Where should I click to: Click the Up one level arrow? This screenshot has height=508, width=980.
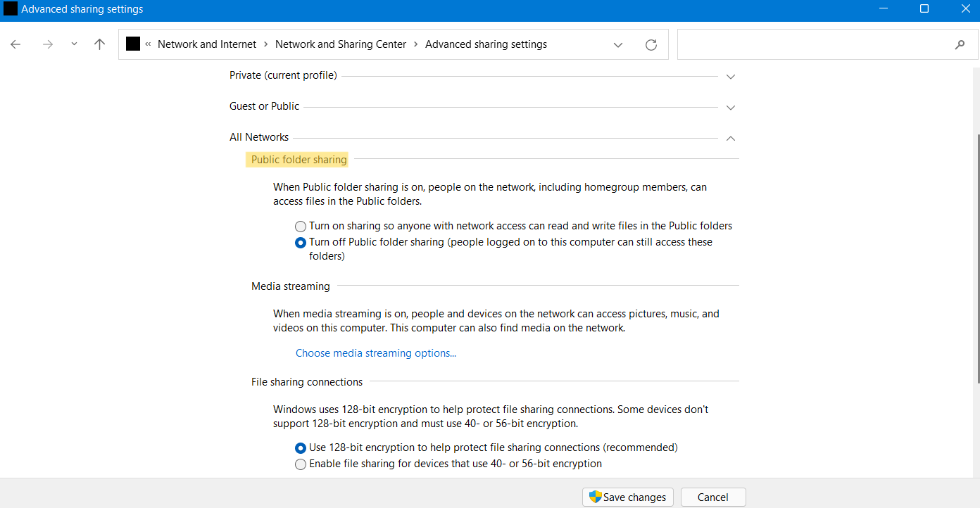(99, 44)
